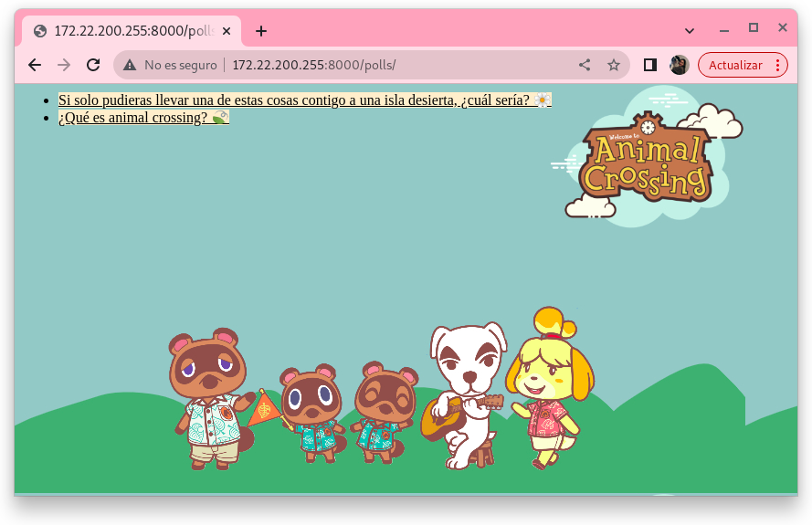The height and width of the screenshot is (525, 812).
Task: Bookmark this page with the star icon
Action: pyautogui.click(x=614, y=65)
